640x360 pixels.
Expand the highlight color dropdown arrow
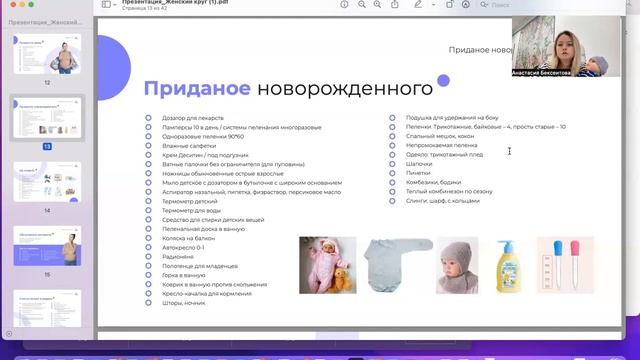(x=433, y=5)
